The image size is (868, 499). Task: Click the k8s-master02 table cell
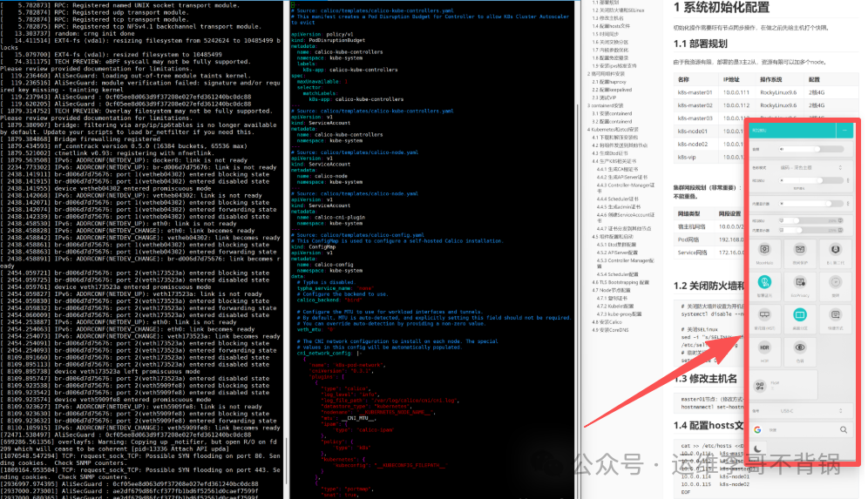click(695, 105)
